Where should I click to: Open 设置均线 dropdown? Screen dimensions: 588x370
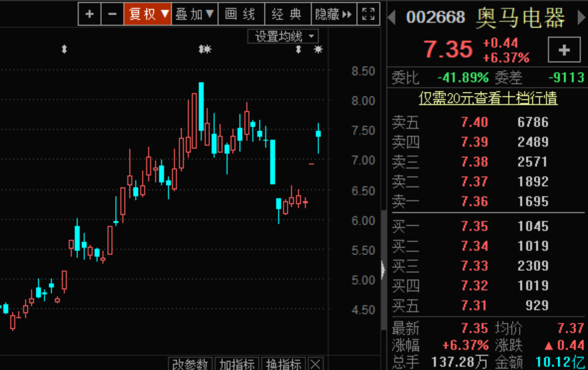click(x=283, y=36)
